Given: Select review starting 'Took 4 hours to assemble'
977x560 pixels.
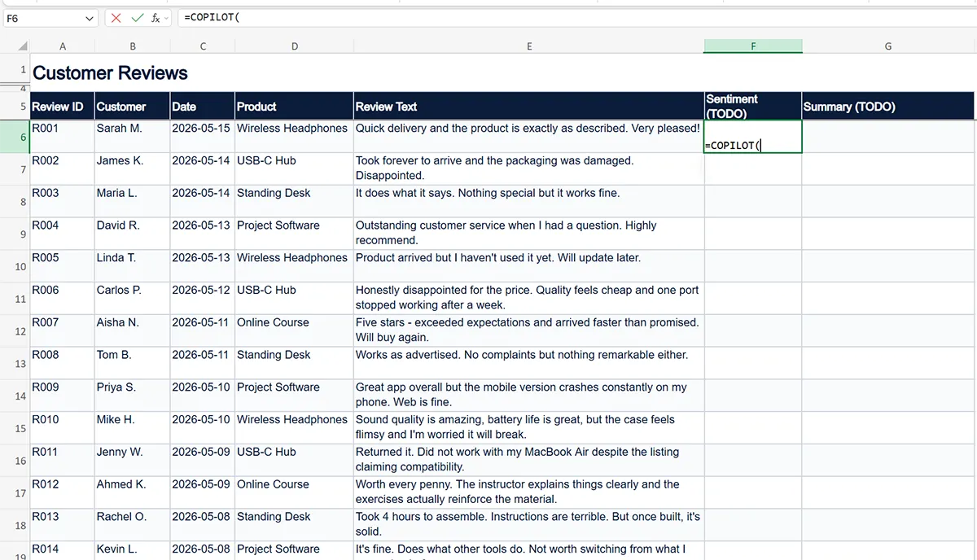Looking at the screenshot, I should [x=529, y=525].
